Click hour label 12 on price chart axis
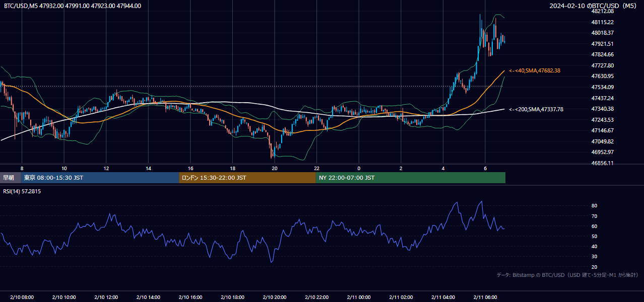Viewport: 644px width, 302px height. coord(106,168)
